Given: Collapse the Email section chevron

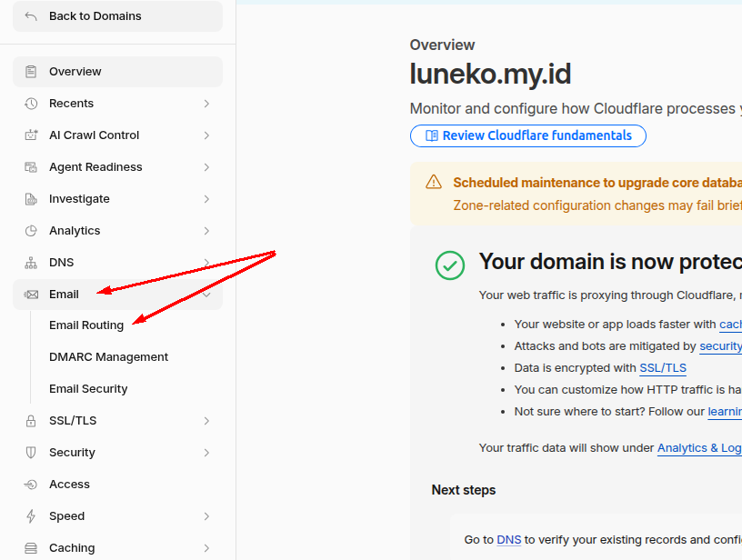Looking at the screenshot, I should click(x=206, y=295).
